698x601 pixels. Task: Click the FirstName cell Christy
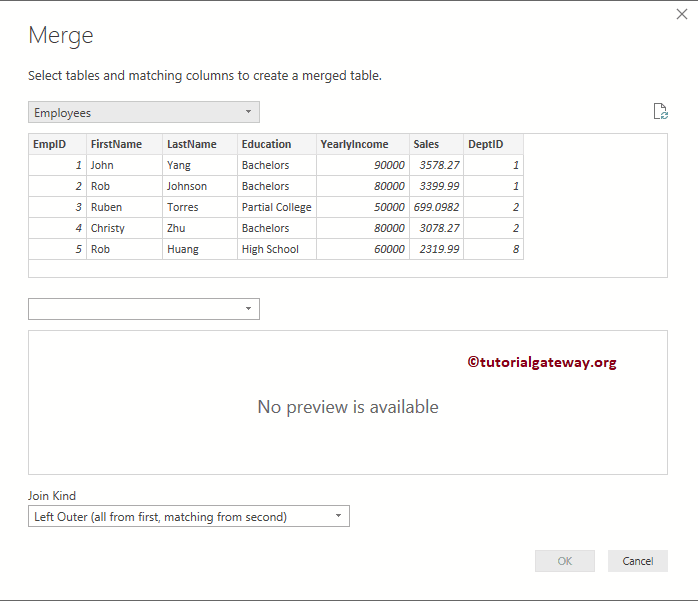[124, 228]
